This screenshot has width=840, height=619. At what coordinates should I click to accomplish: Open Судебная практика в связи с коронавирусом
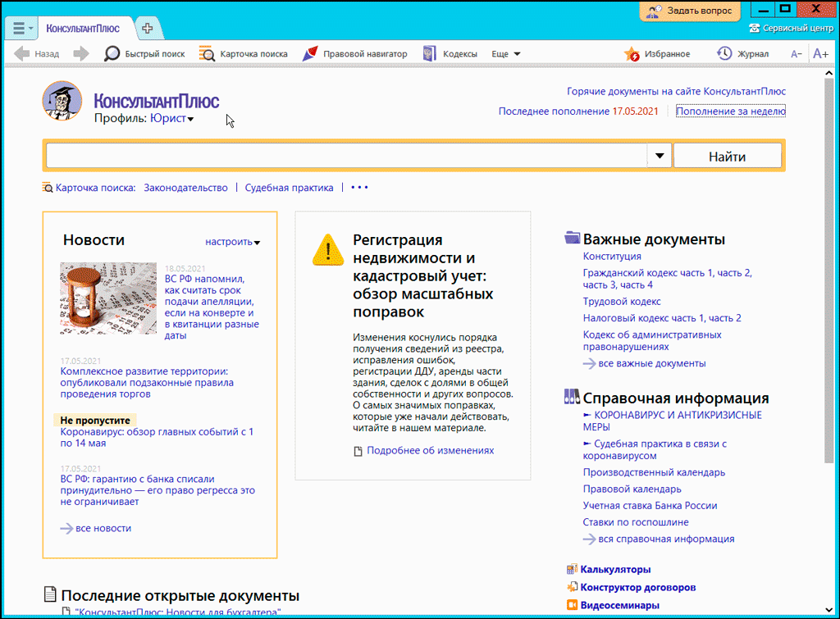655,450
